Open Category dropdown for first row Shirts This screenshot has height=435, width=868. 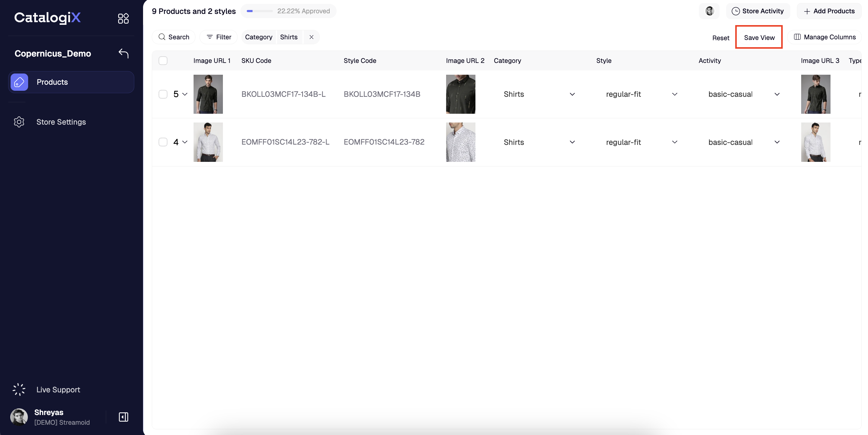(572, 94)
